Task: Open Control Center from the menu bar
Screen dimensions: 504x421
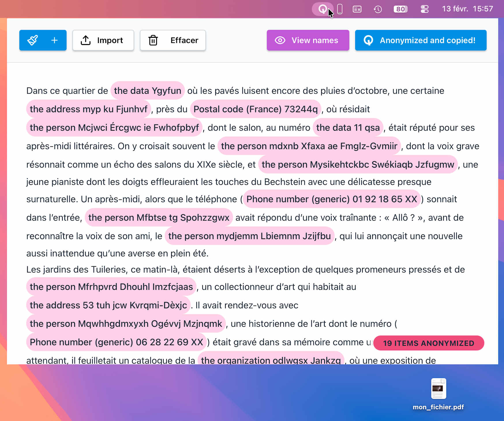Action: tap(425, 9)
